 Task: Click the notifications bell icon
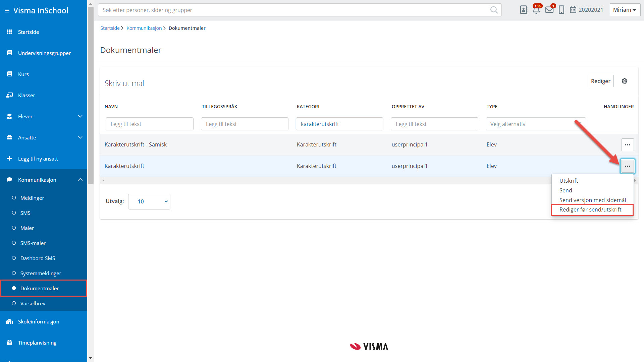pyautogui.click(x=536, y=10)
